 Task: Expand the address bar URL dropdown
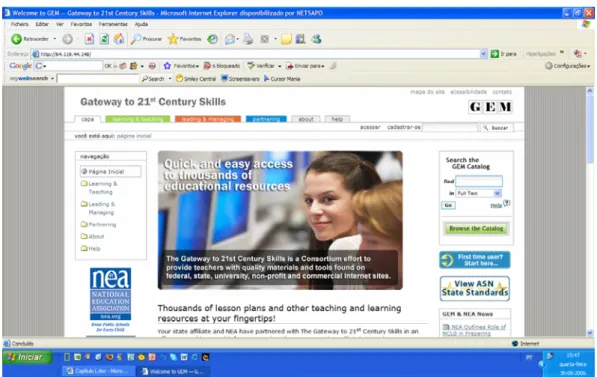pos(483,54)
